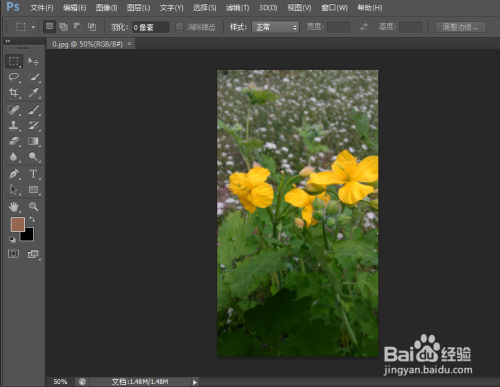This screenshot has height=387, width=500.
Task: Select the Zoom tool
Action: pos(33,207)
